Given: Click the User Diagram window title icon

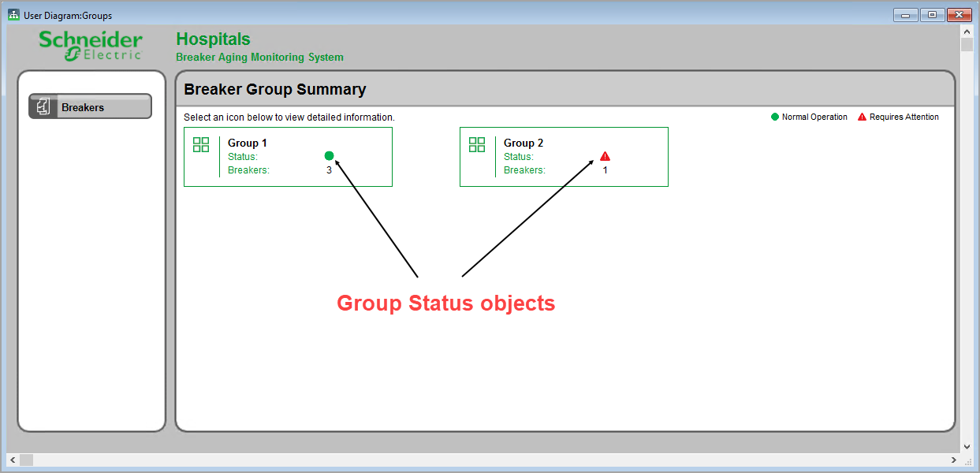Looking at the screenshot, I should pos(13,15).
